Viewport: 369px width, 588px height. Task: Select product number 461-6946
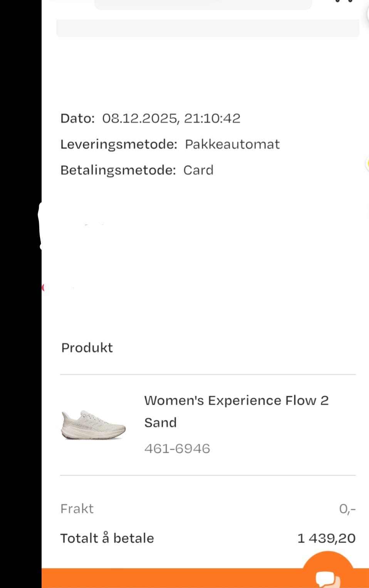point(177,449)
